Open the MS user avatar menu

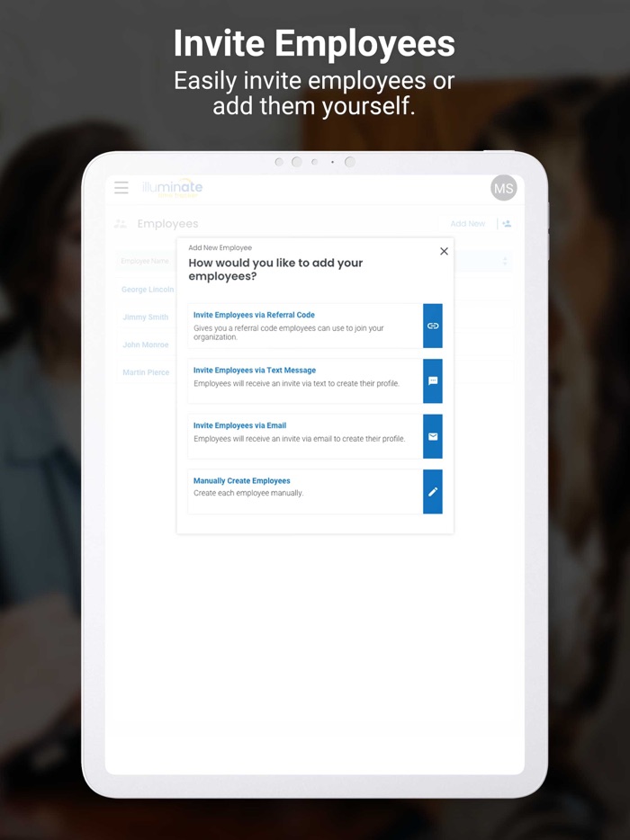coord(503,188)
